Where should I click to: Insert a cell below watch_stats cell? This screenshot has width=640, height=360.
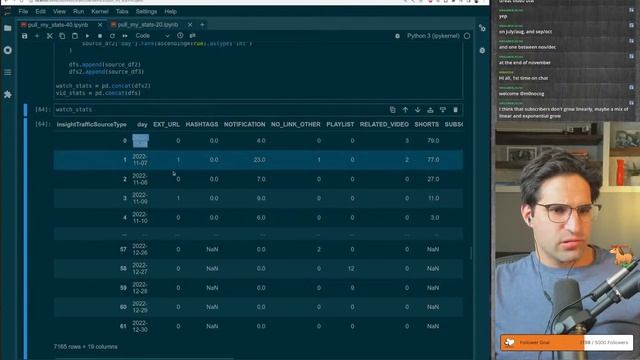point(443,109)
